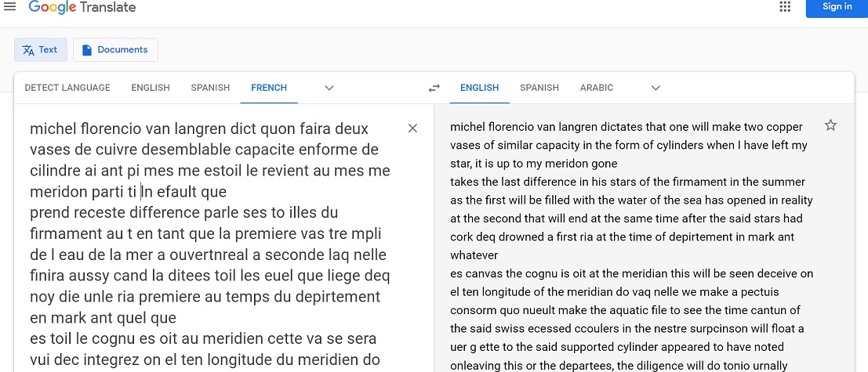
Task: Expand more source languages dropdown
Action: pyautogui.click(x=329, y=88)
